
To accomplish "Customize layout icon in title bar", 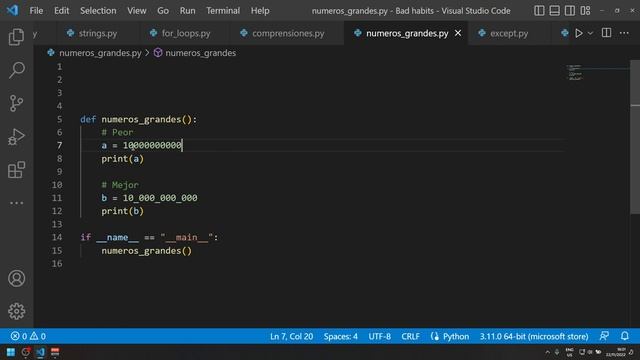I will (585, 11).
